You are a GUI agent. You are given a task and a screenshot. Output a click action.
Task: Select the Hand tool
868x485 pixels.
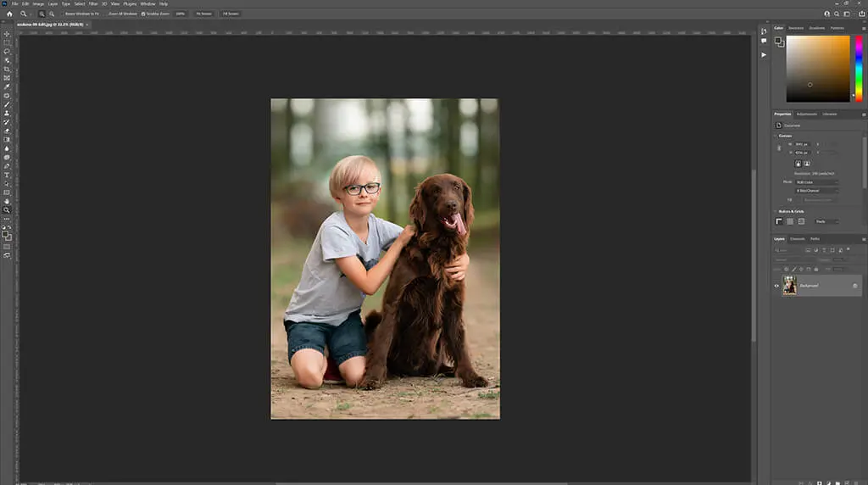tap(7, 201)
